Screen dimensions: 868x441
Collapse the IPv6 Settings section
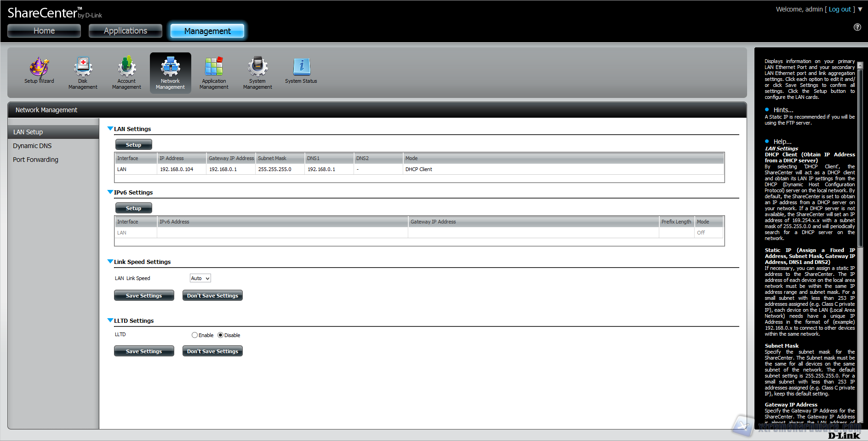tap(110, 192)
